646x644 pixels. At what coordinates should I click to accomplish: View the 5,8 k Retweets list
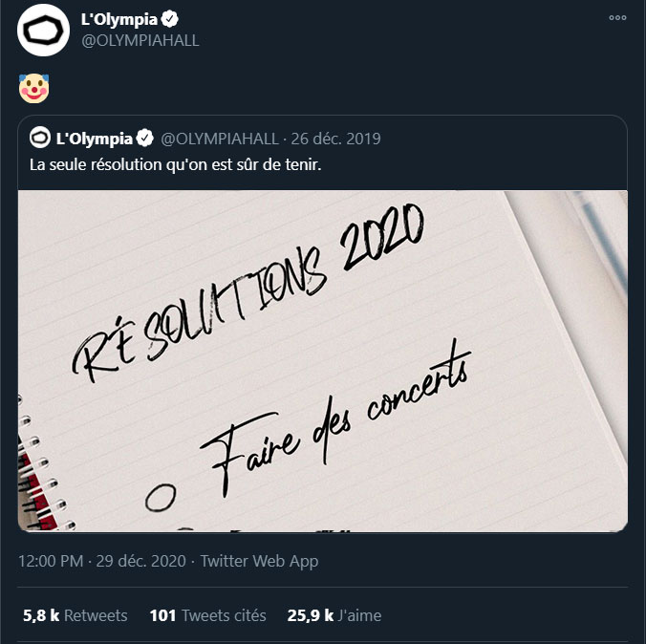(75, 615)
